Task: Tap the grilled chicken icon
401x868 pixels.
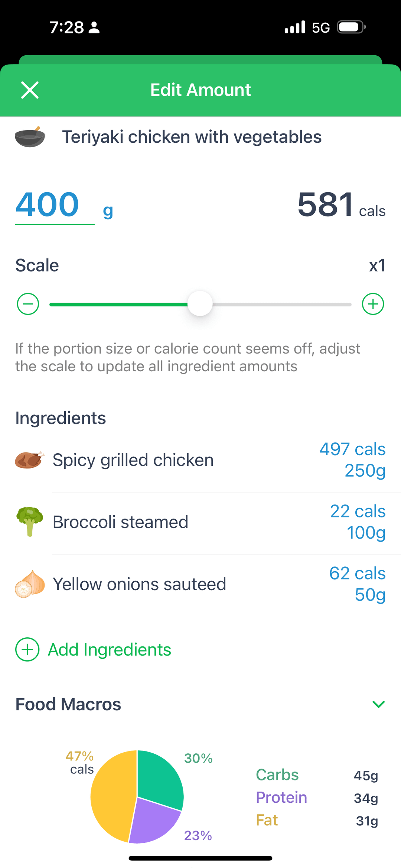Action: click(30, 460)
